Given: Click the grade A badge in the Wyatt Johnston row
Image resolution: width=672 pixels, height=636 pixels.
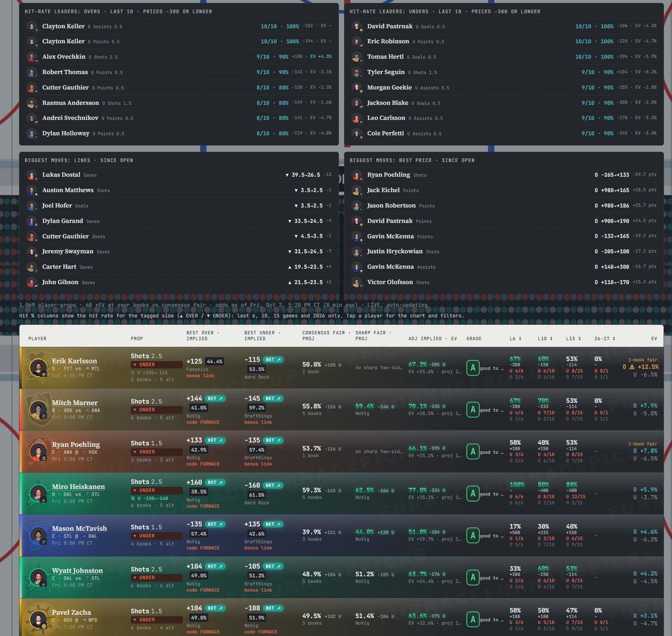Looking at the screenshot, I should click(x=473, y=578).
